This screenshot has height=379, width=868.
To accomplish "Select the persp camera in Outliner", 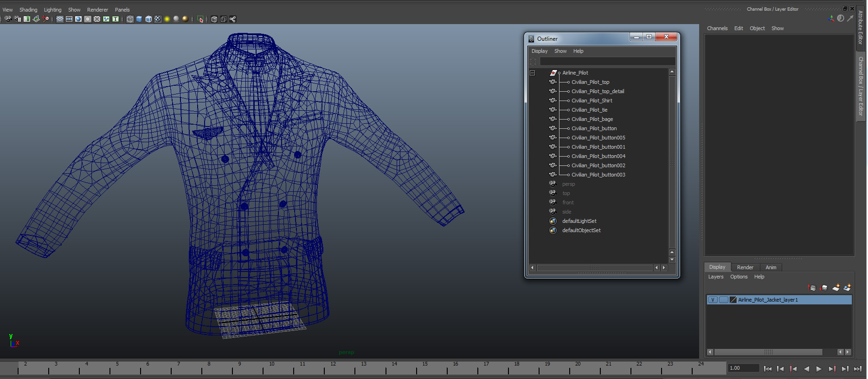I will pyautogui.click(x=568, y=184).
